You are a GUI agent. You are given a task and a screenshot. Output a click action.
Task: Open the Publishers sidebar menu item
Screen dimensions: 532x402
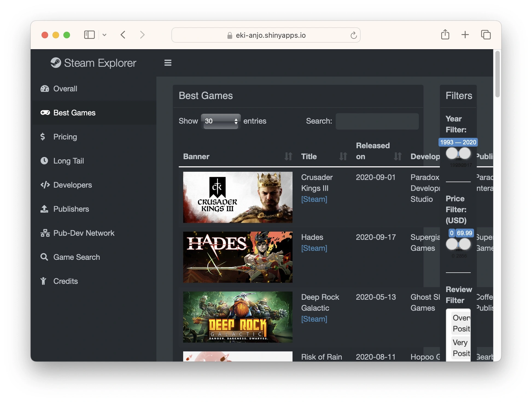pyautogui.click(x=71, y=209)
